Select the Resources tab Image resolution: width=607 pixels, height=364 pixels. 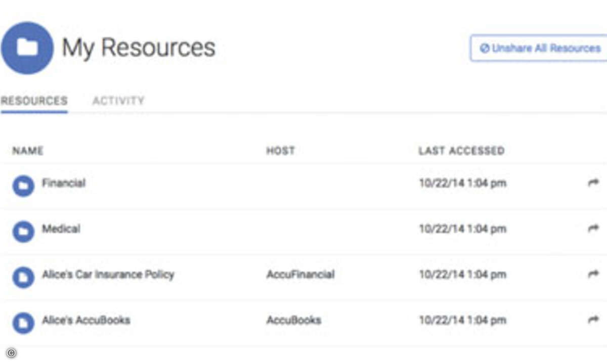click(x=34, y=101)
